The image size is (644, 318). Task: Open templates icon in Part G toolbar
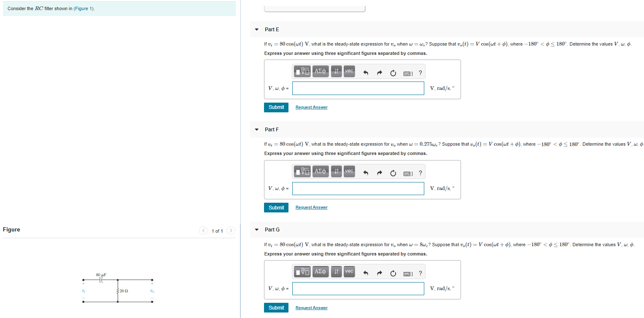point(302,272)
